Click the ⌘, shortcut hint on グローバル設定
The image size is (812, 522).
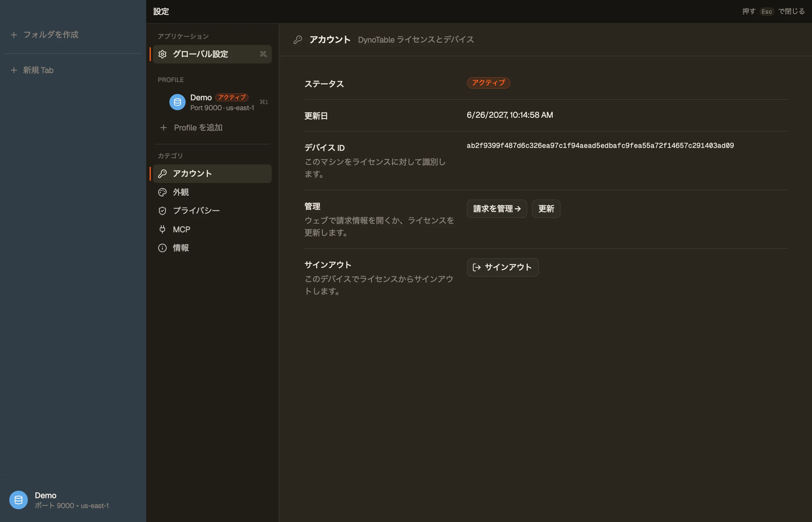[263, 54]
